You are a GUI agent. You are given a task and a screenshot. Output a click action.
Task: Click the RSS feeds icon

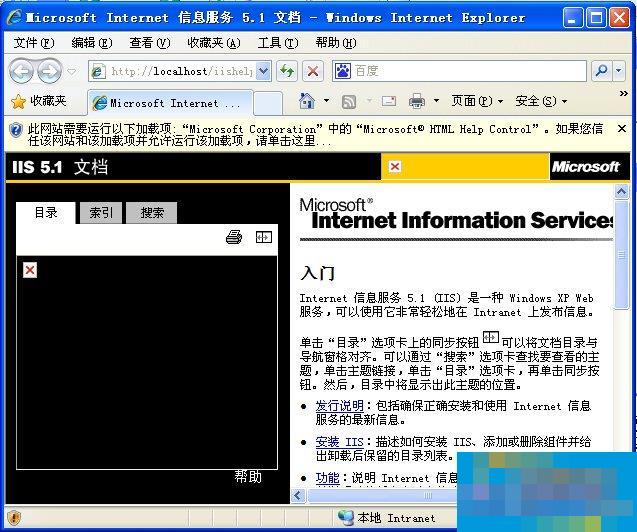tap(349, 102)
